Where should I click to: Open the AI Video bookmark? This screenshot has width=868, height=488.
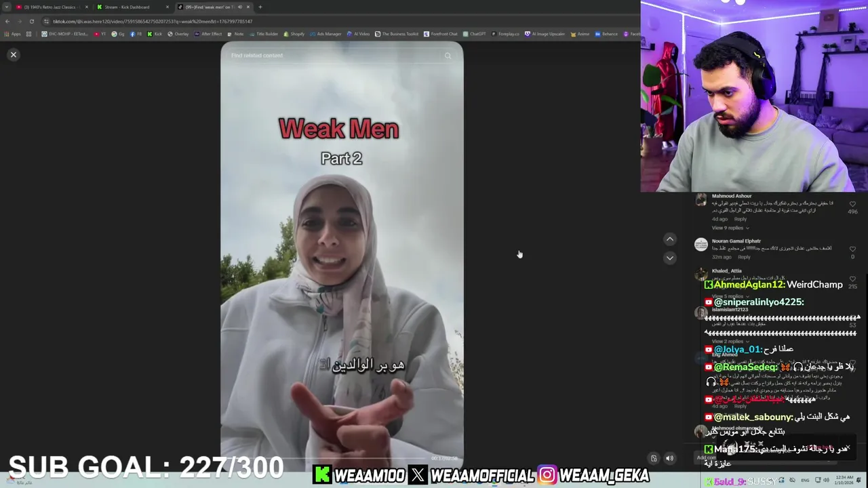coord(359,34)
